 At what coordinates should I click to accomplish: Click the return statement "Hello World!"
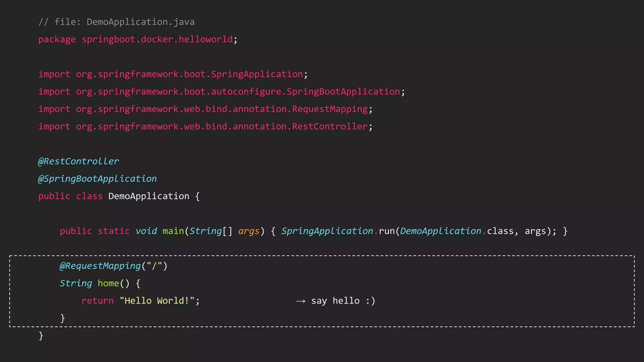coord(141,301)
